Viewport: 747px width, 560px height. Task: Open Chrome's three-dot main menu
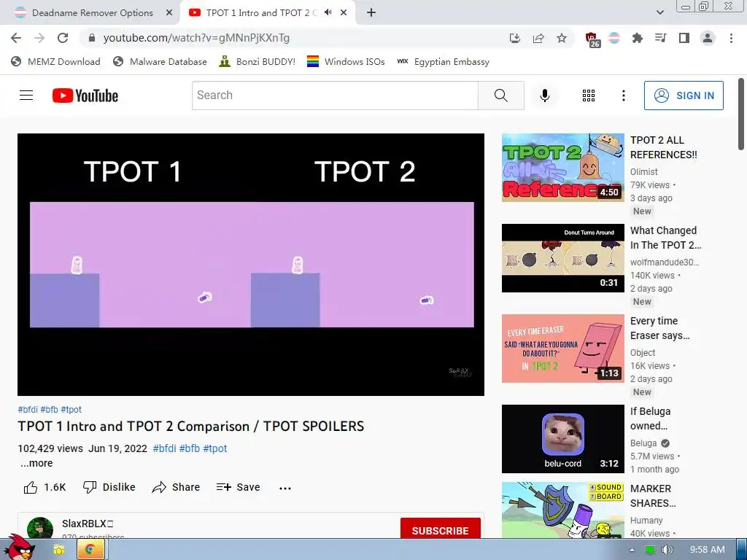pyautogui.click(x=731, y=38)
